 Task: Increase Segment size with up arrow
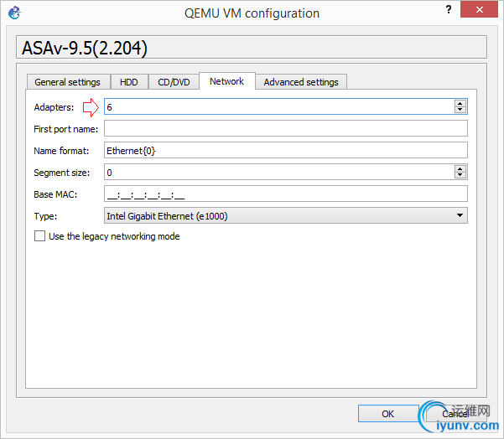(x=460, y=169)
